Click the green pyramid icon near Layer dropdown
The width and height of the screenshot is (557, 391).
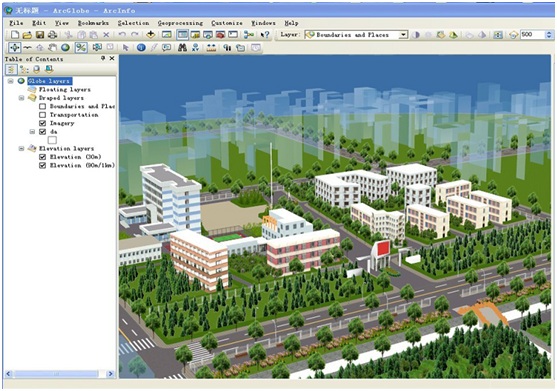click(453, 35)
